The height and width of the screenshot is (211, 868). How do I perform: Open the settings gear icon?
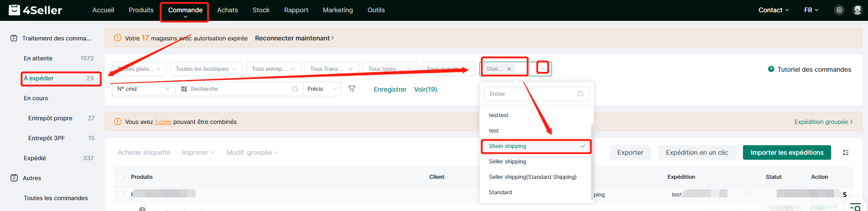point(839,10)
